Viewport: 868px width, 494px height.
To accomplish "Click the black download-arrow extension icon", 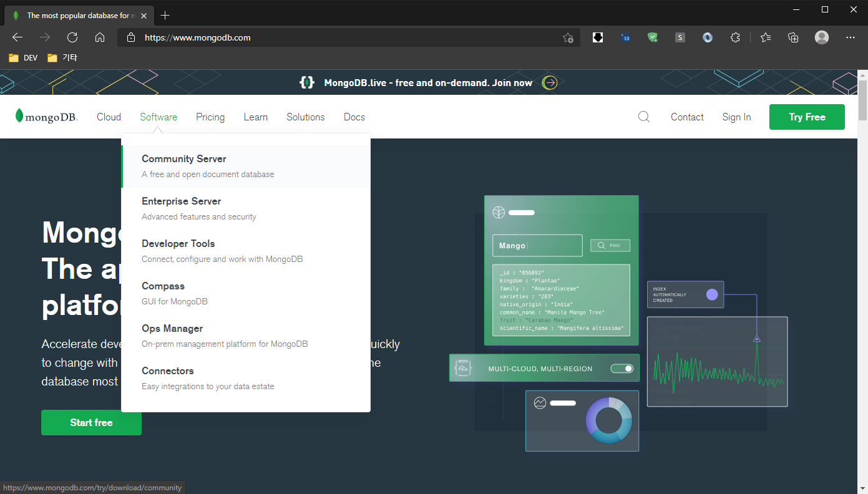I will pos(598,37).
